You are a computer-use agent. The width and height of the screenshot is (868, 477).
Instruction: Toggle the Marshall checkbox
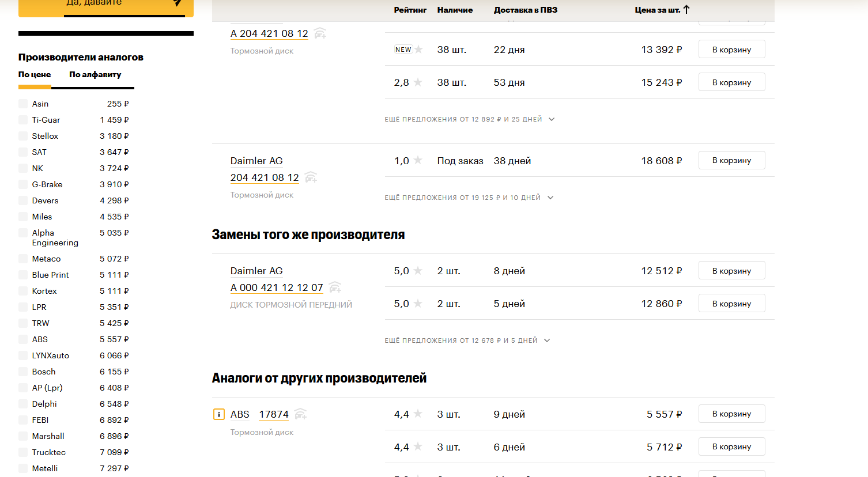click(x=23, y=436)
